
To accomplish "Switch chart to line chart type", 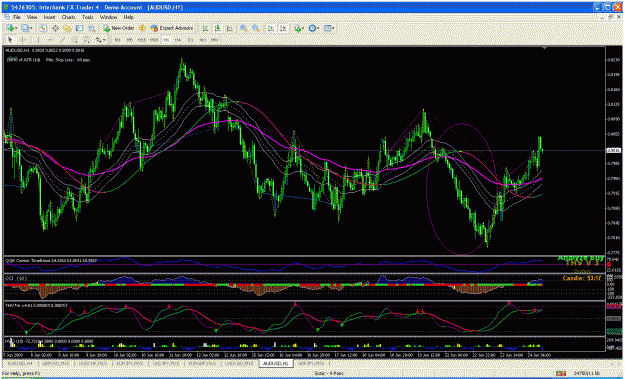I will click(x=230, y=28).
